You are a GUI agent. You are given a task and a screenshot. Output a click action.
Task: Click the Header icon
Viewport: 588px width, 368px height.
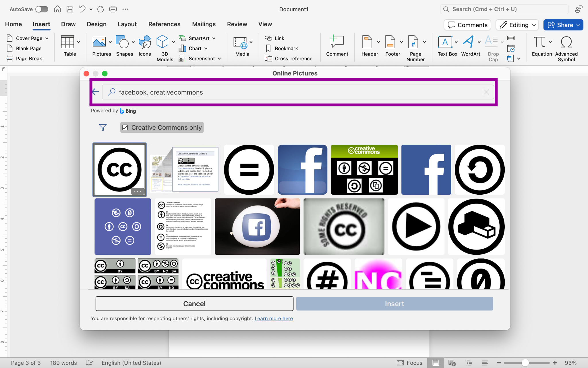pos(367,42)
